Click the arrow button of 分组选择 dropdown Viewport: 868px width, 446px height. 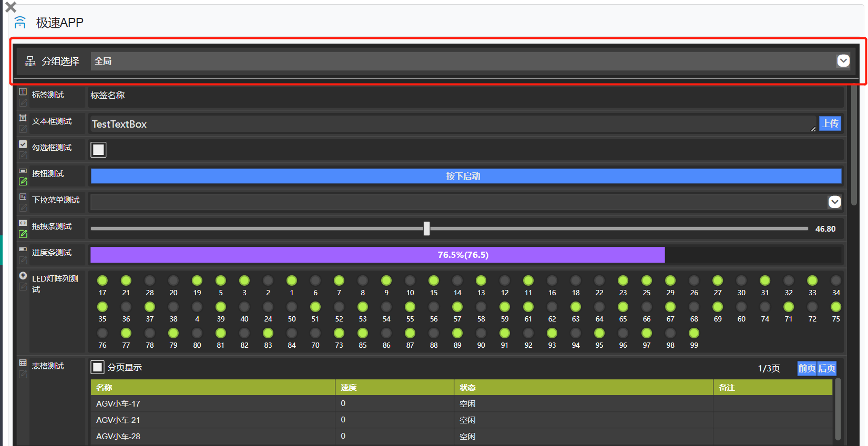tap(843, 61)
